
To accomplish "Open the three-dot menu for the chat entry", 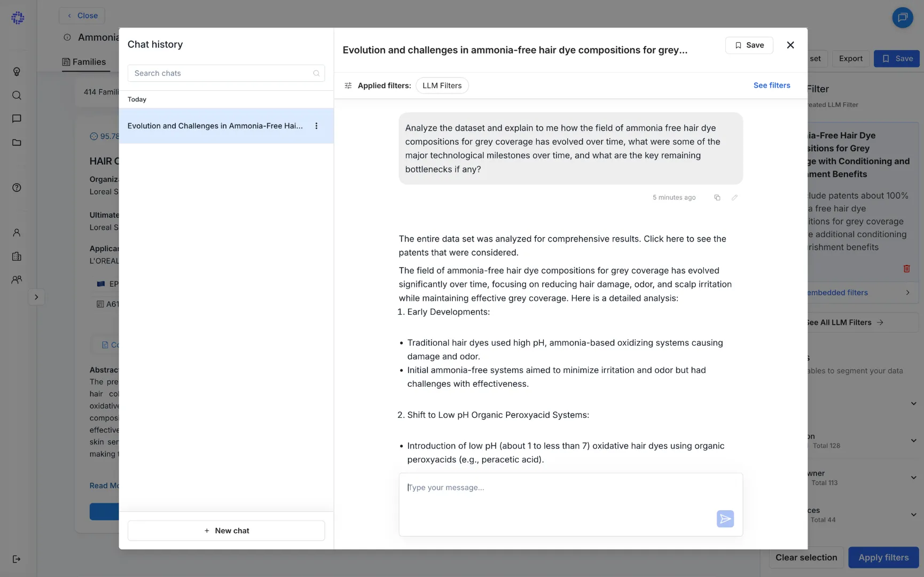I will point(316,126).
